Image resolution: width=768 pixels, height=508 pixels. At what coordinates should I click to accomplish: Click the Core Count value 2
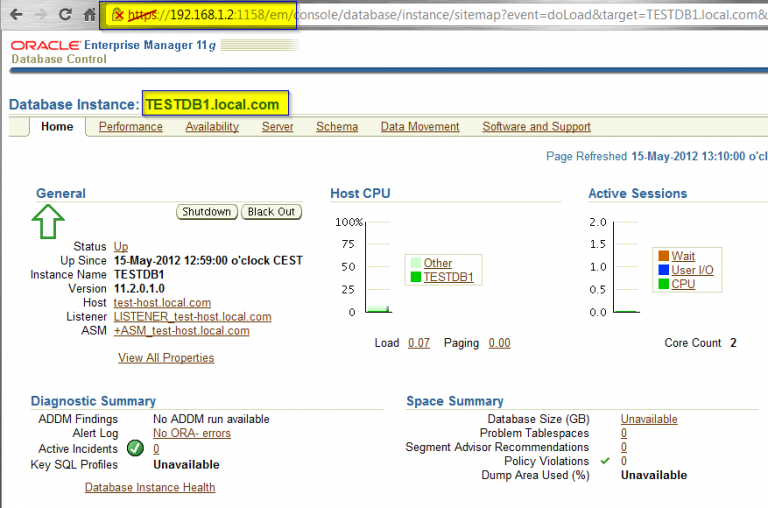pos(733,343)
